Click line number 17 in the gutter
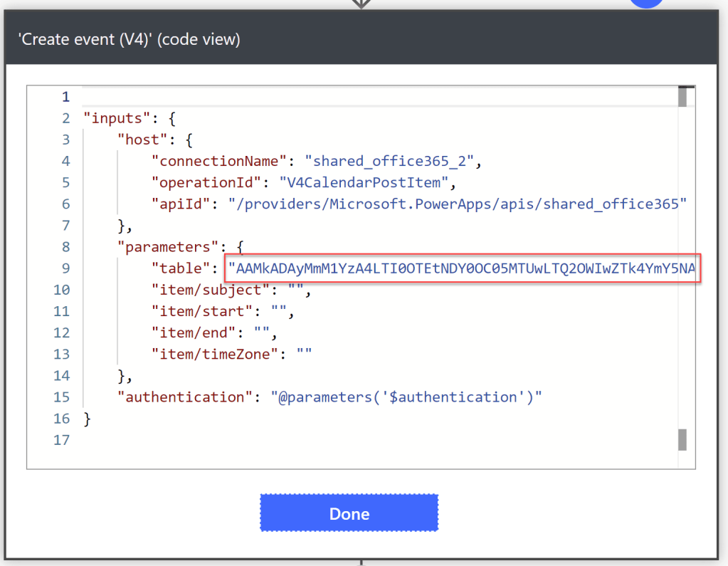 tap(62, 440)
